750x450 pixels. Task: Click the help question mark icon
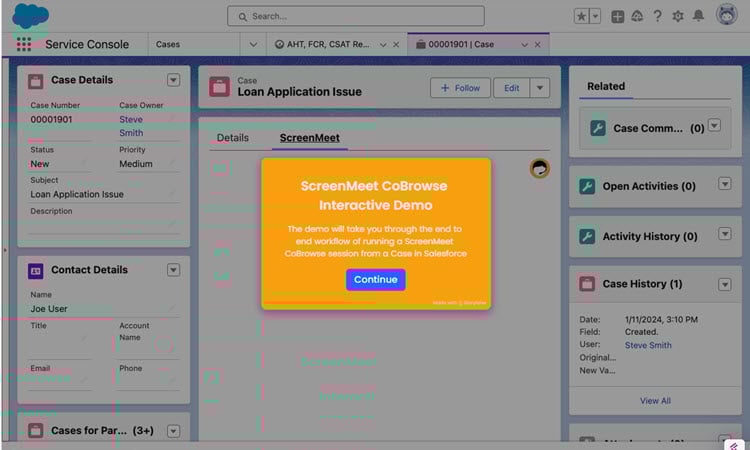pyautogui.click(x=658, y=16)
